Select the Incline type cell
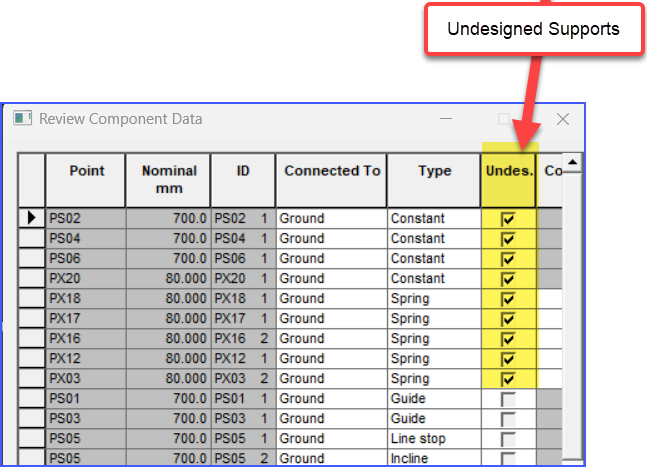The width and height of the screenshot is (647, 467). [434, 458]
